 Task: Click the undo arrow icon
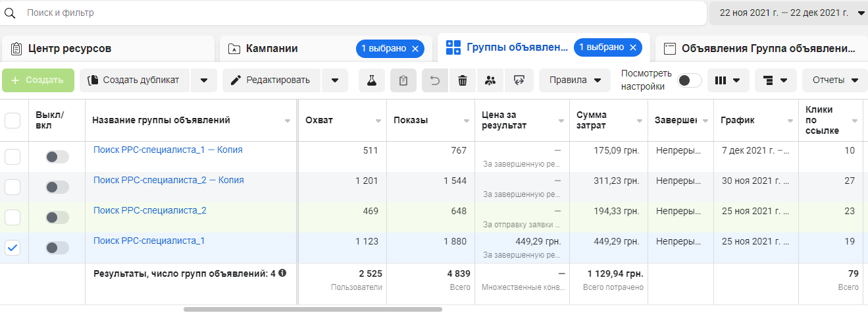435,80
